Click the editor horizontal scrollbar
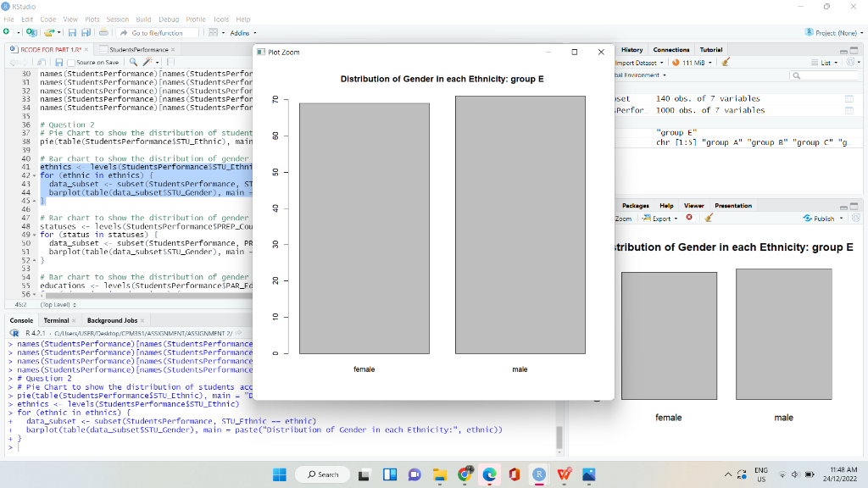The width and height of the screenshot is (868, 488). pyautogui.click(x=149, y=295)
